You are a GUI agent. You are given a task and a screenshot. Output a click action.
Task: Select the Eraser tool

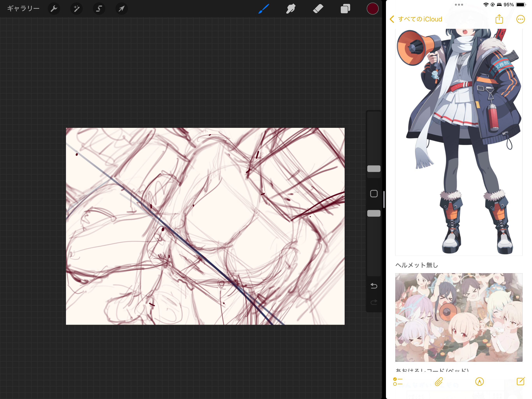318,9
